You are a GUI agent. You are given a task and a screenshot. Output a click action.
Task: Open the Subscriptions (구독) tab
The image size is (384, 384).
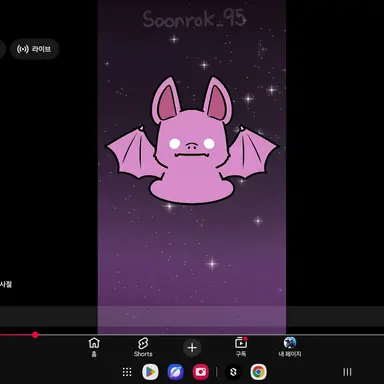[x=241, y=347]
